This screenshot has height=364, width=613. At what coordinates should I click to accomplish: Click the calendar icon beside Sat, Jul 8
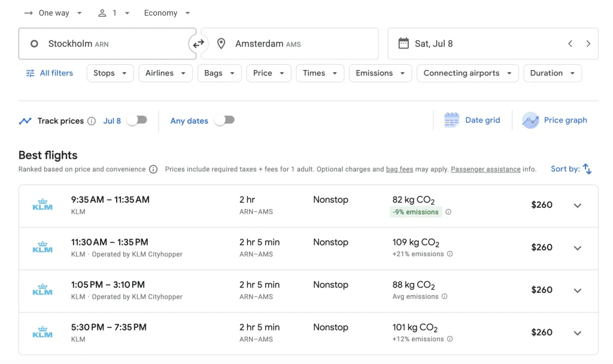pos(403,43)
